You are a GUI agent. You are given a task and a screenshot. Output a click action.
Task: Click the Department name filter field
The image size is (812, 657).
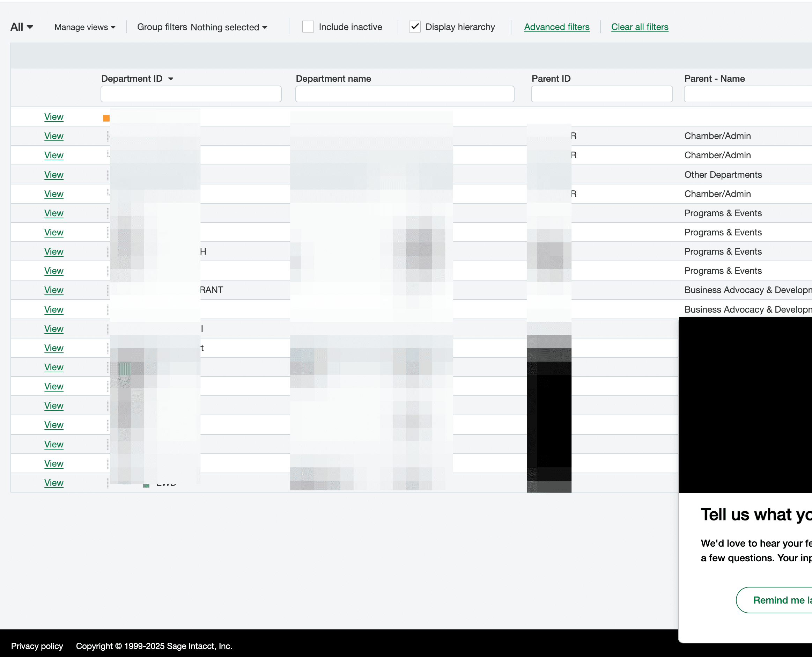click(x=405, y=94)
